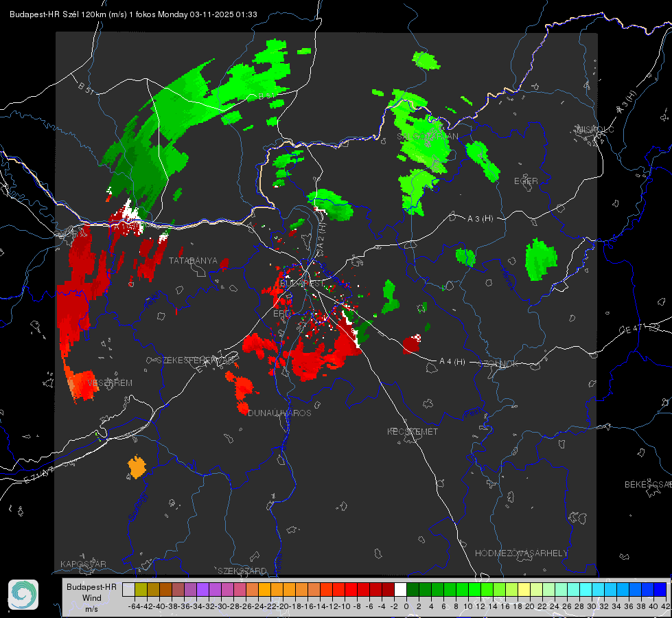Click the timestamp '03-11-2025 01:33'
Screen dimensions: 672x618
click(223, 14)
